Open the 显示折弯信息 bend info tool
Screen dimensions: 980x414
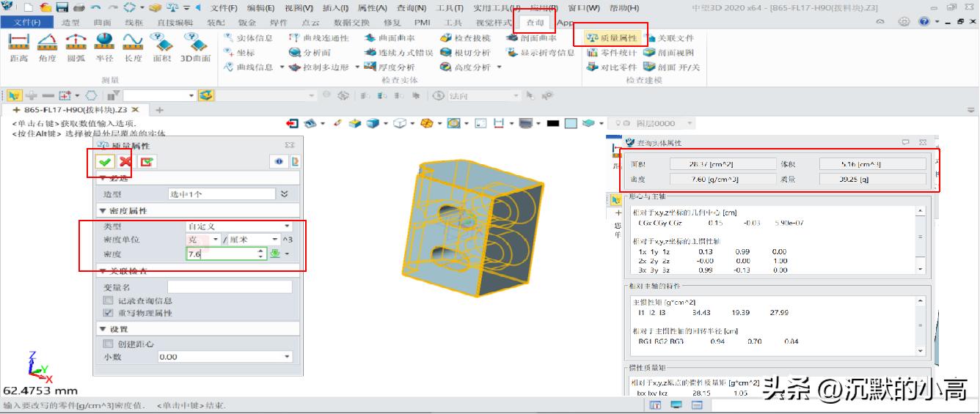pos(541,53)
